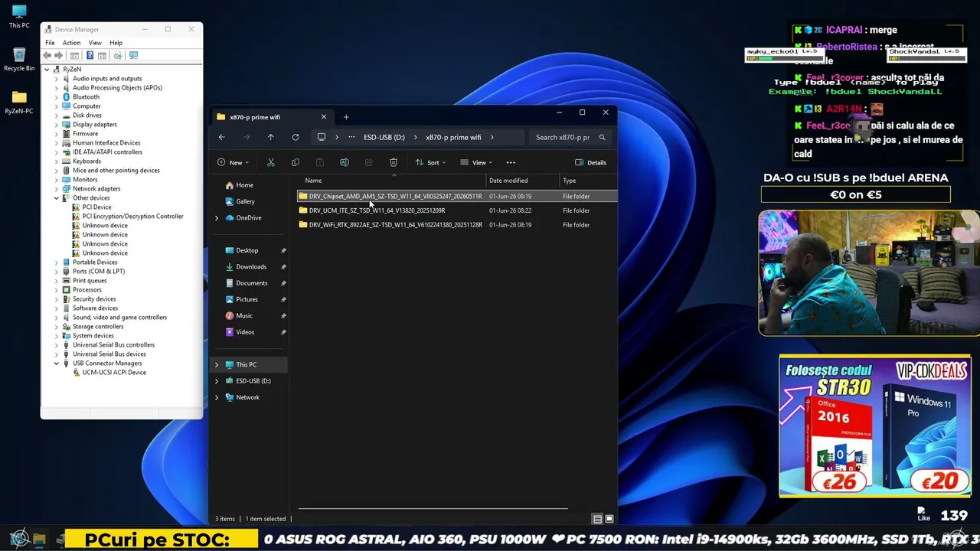This screenshot has height=551, width=980.
Task: Open the This PC desktop icon
Action: click(x=19, y=17)
